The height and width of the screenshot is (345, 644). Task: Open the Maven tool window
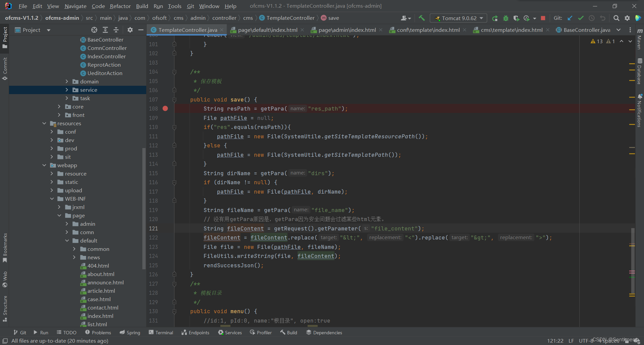tap(640, 39)
